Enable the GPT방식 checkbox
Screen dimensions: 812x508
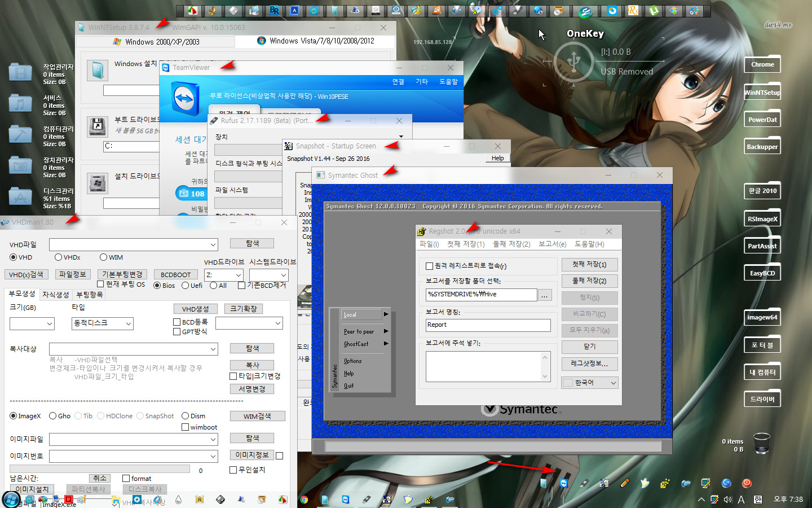[176, 332]
